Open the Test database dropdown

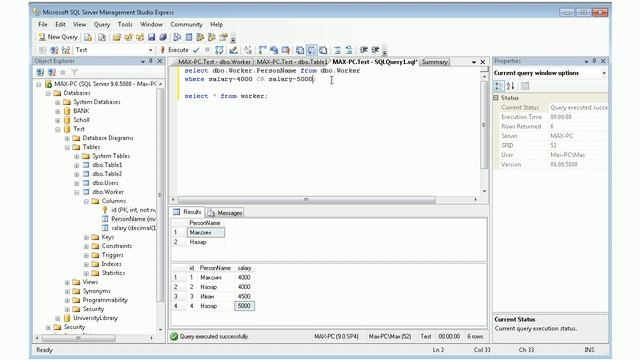tap(151, 50)
